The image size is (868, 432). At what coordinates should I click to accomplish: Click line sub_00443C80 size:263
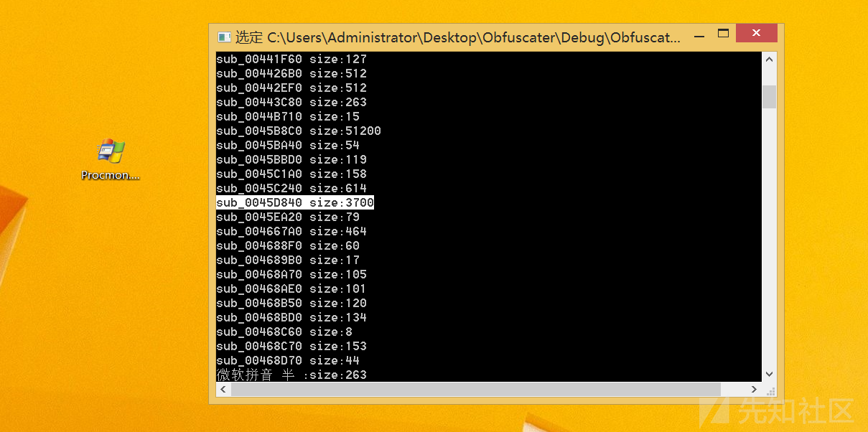pos(291,102)
